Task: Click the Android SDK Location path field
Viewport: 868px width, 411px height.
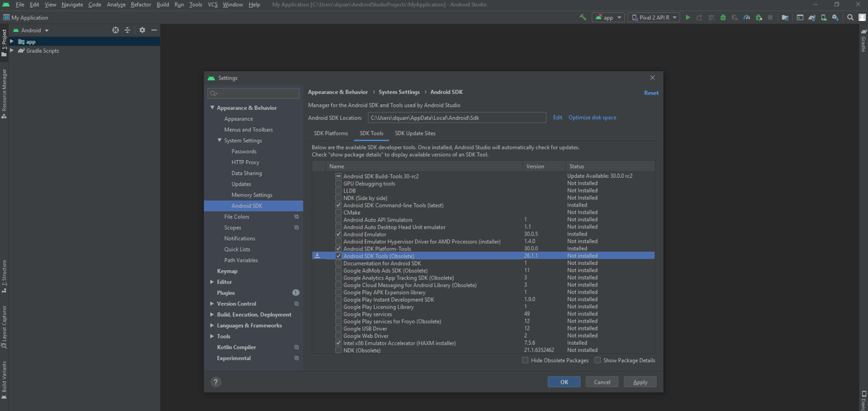Action: [457, 118]
